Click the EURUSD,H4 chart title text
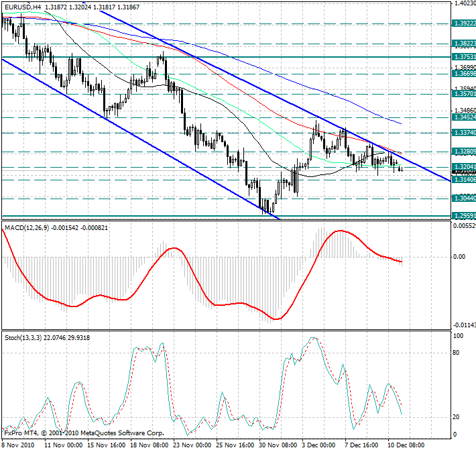Screen dimensions: 476x450 (23, 7)
